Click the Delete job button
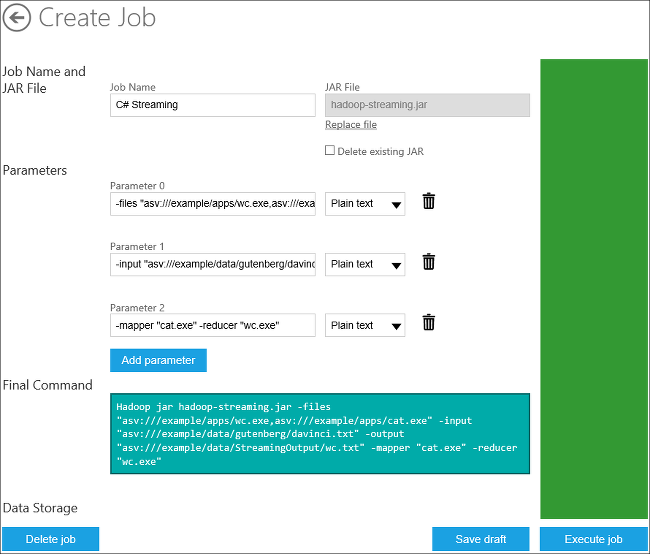This screenshot has width=650, height=554. (51, 539)
